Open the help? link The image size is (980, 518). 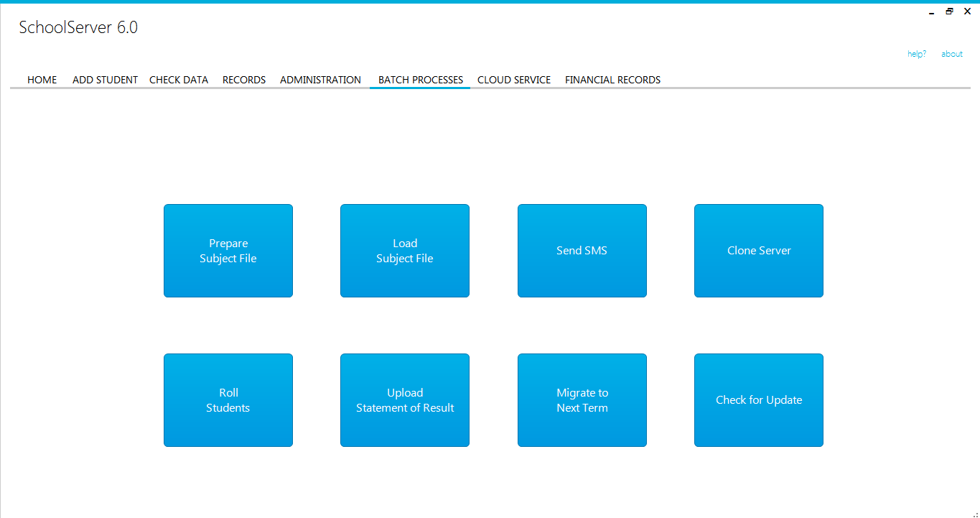916,54
